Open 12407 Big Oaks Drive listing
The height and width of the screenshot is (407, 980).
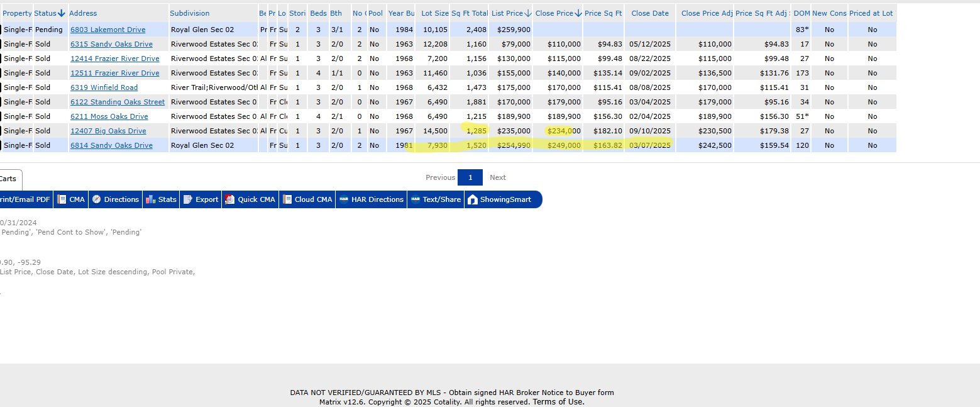[x=108, y=131]
